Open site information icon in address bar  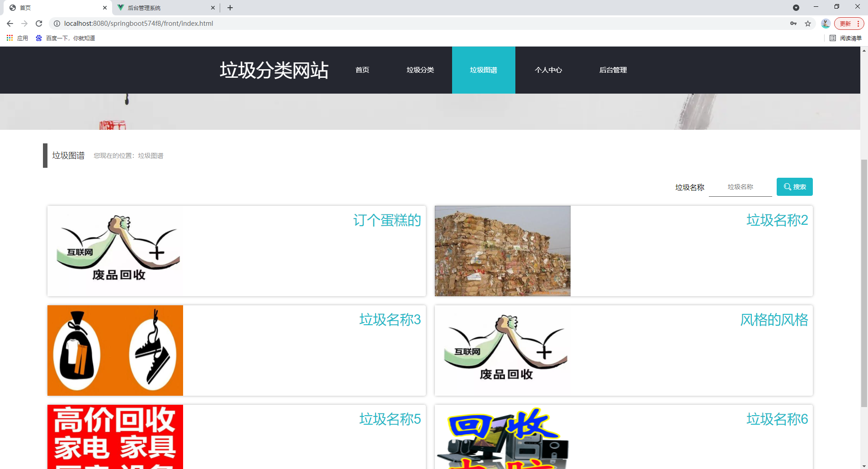click(57, 24)
